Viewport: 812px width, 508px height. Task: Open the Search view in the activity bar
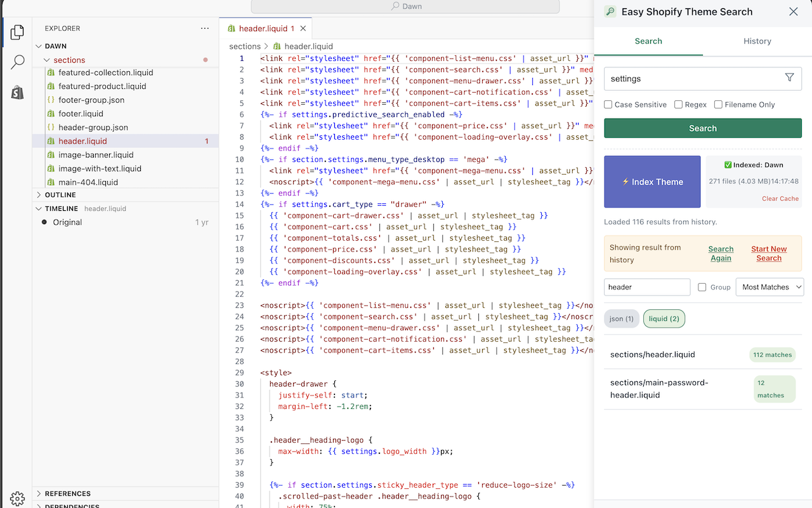click(x=18, y=62)
